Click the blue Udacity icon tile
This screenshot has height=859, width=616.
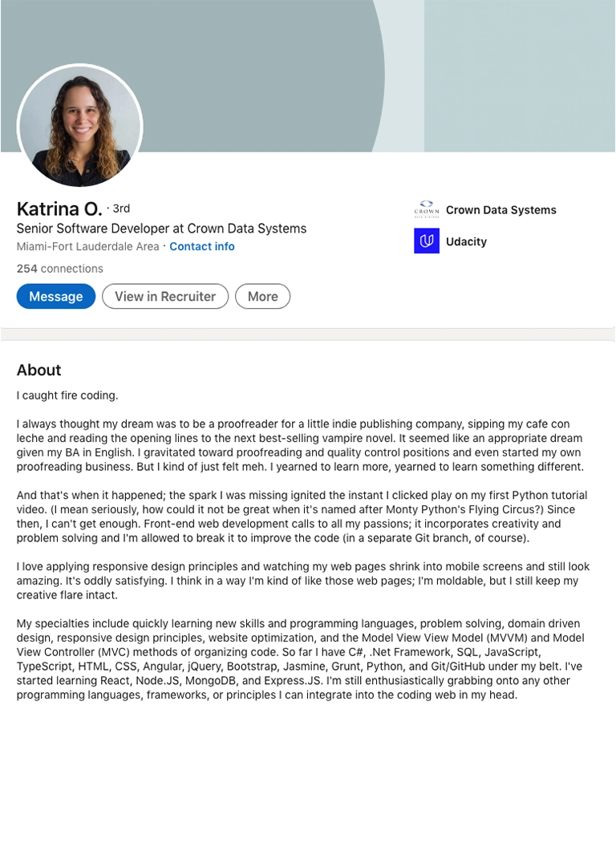(426, 241)
